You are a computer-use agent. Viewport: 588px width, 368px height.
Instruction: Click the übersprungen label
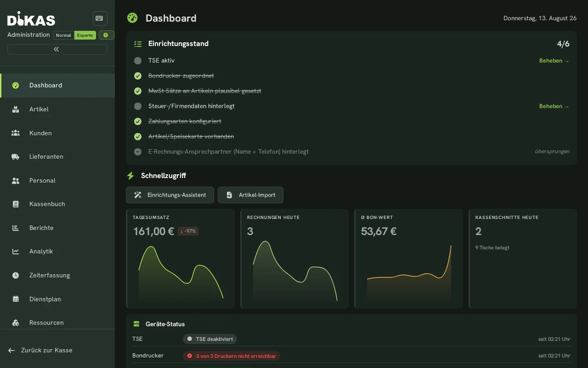[552, 151]
